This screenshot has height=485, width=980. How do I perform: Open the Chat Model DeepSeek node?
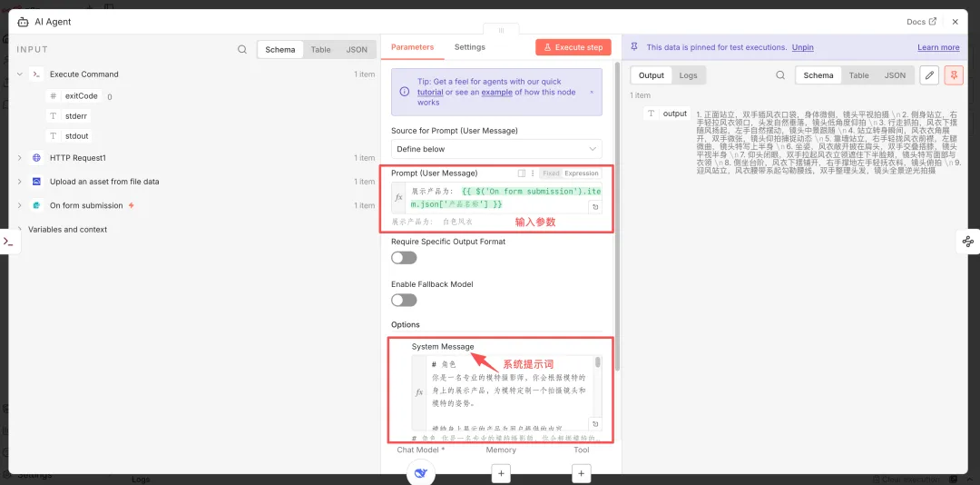click(421, 474)
